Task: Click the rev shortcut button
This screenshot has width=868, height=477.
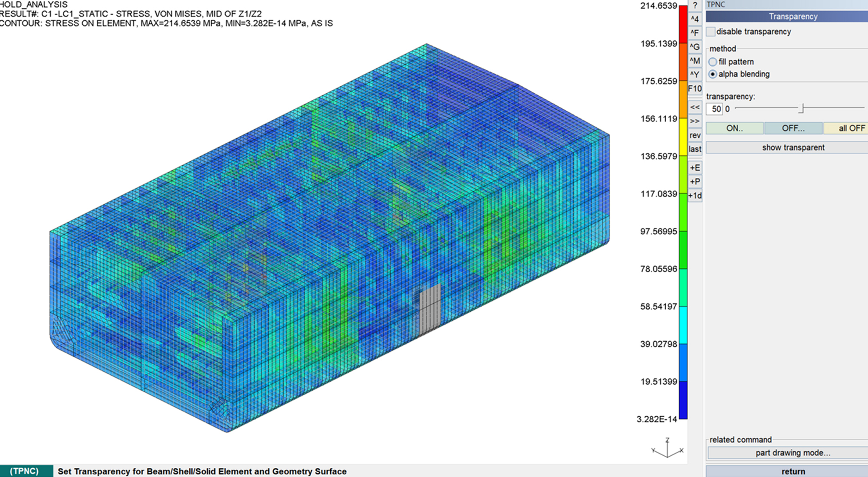Action: coord(695,135)
